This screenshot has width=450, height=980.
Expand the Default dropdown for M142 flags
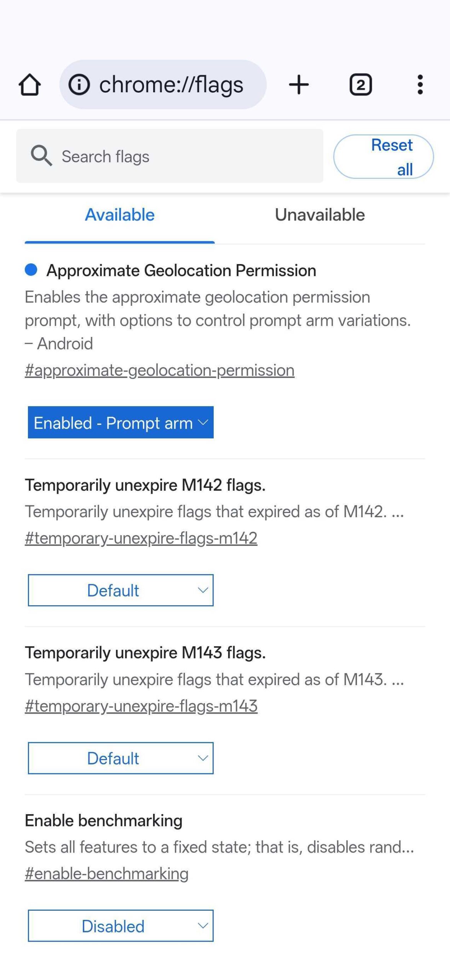click(120, 590)
